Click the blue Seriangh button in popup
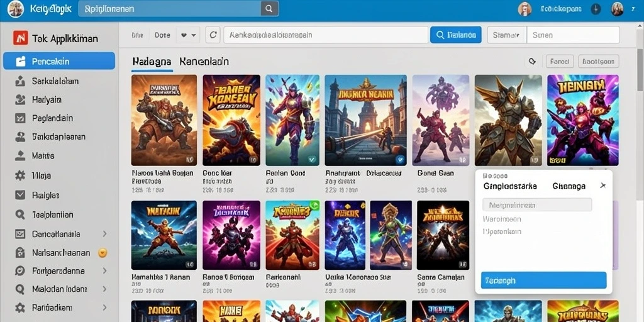This screenshot has width=644, height=322. point(543,280)
